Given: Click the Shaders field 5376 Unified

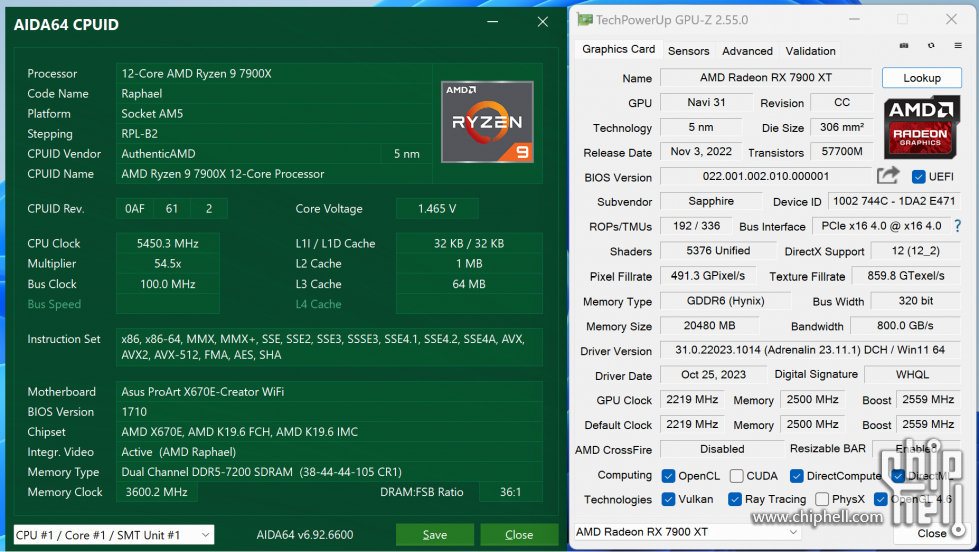Looking at the screenshot, I should pyautogui.click(x=718, y=250).
